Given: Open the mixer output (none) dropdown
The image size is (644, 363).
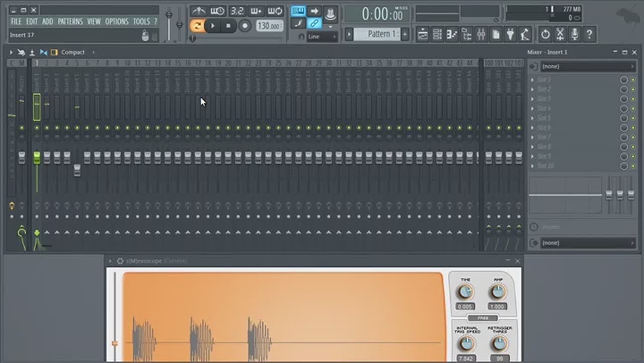Looking at the screenshot, I should pos(587,243).
